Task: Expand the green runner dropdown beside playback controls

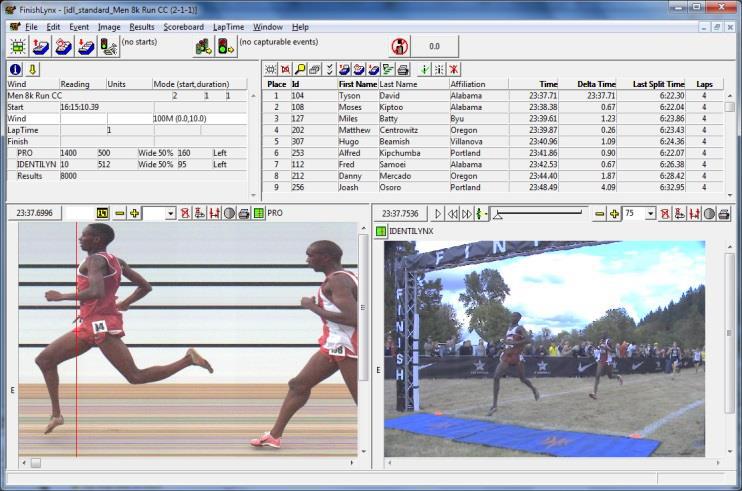Action: pyautogui.click(x=481, y=214)
